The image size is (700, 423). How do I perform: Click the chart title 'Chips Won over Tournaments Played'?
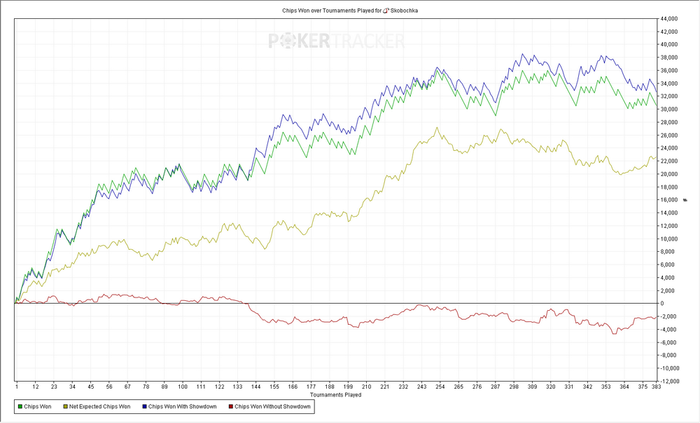[328, 10]
